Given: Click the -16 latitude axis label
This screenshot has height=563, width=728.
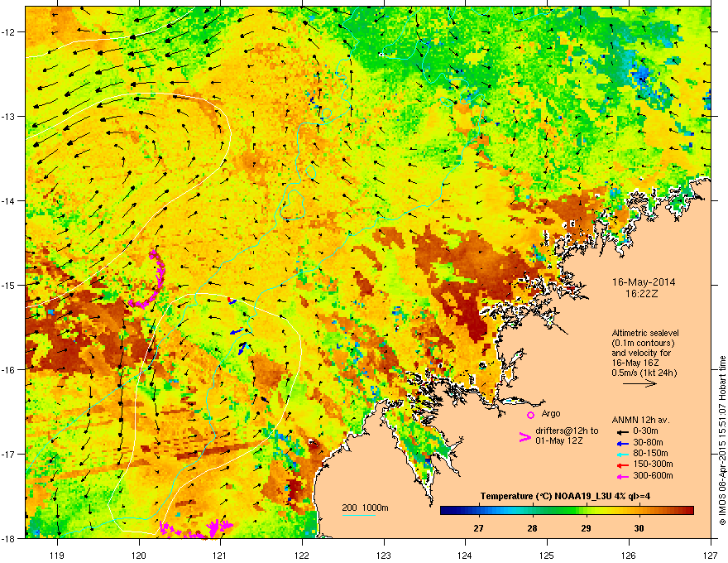Looking at the screenshot, I should coord(8,369).
